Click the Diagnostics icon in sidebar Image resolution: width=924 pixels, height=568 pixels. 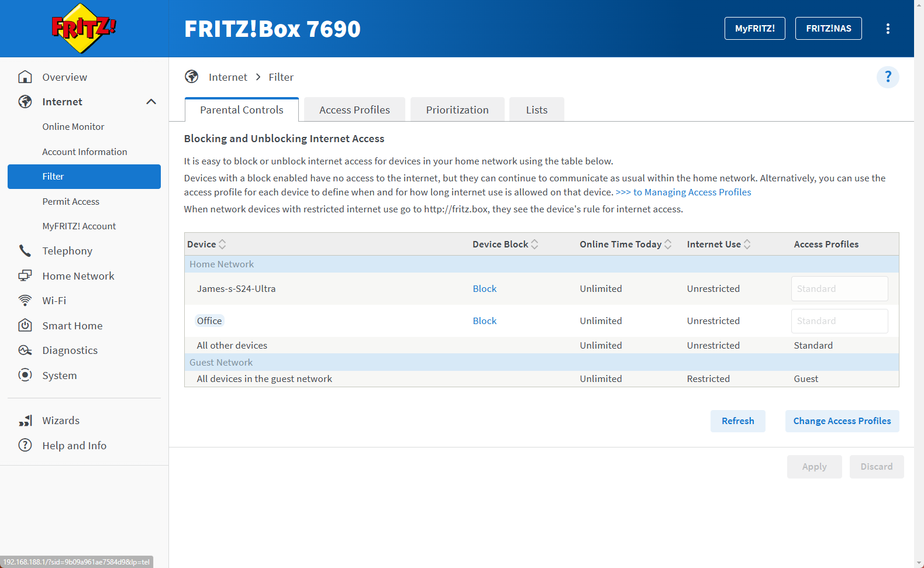point(25,350)
